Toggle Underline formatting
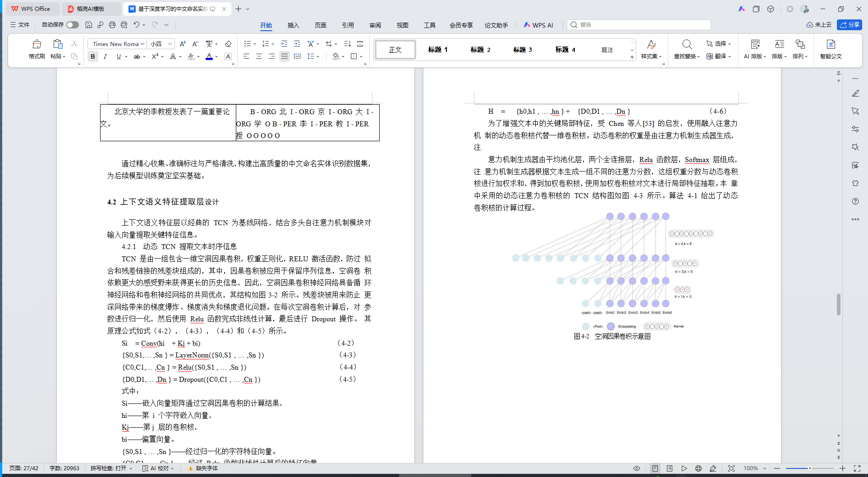868x477 pixels. (119, 56)
